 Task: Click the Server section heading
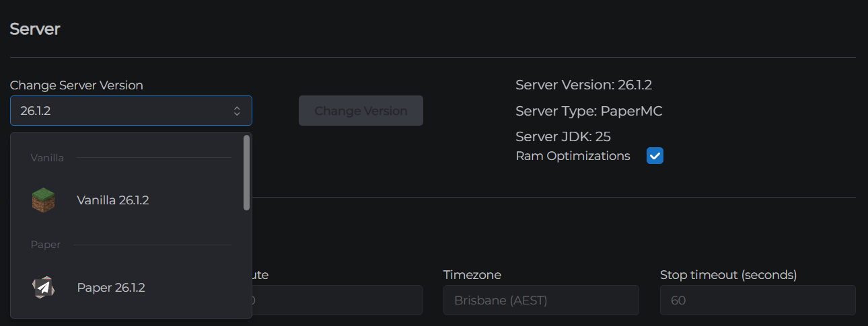(x=35, y=30)
